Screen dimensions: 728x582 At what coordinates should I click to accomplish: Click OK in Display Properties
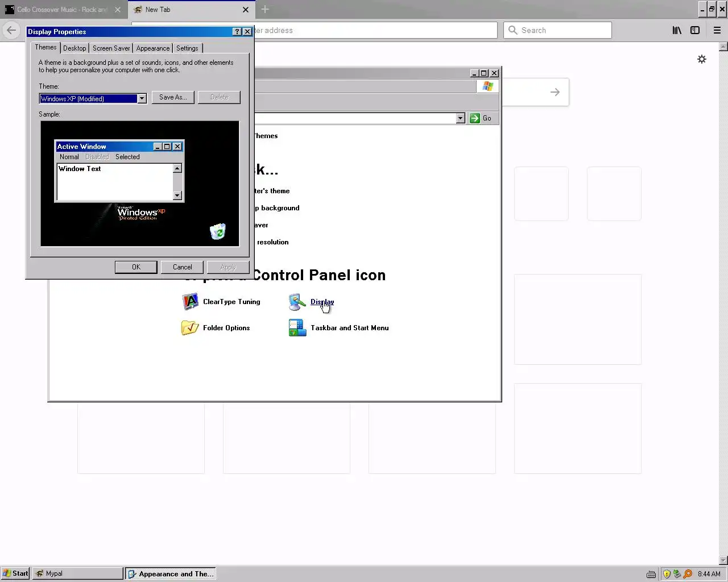[x=136, y=267]
